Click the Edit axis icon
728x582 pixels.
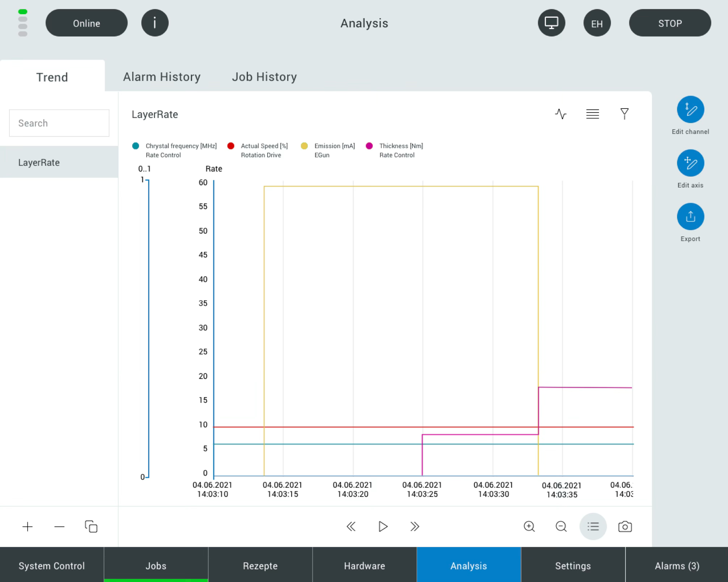[x=690, y=163]
